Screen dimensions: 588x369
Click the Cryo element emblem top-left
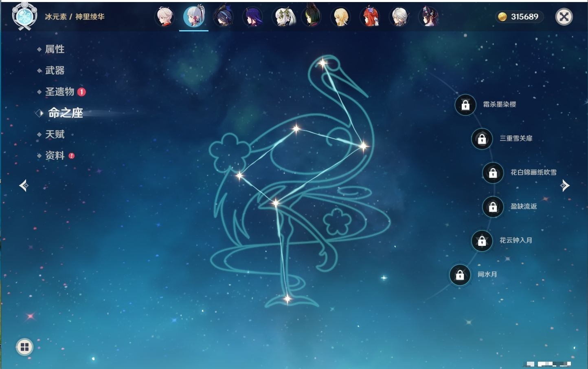pyautogui.click(x=25, y=16)
